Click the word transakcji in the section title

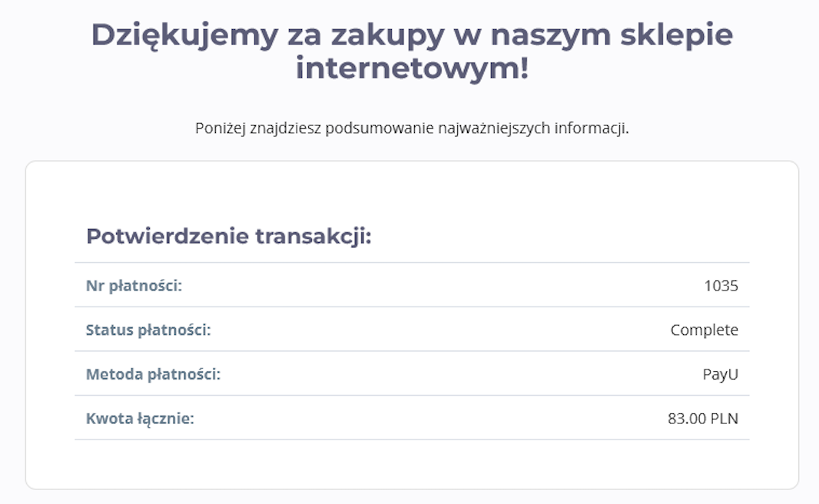313,237
